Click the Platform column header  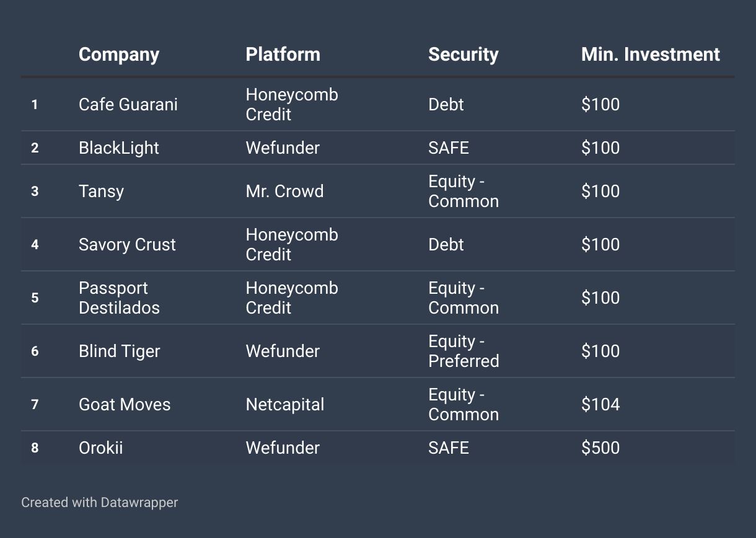click(283, 55)
